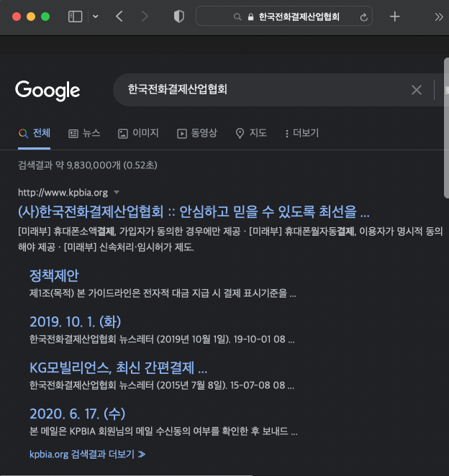Click the http://www.kpbia.org URL text

point(63,193)
